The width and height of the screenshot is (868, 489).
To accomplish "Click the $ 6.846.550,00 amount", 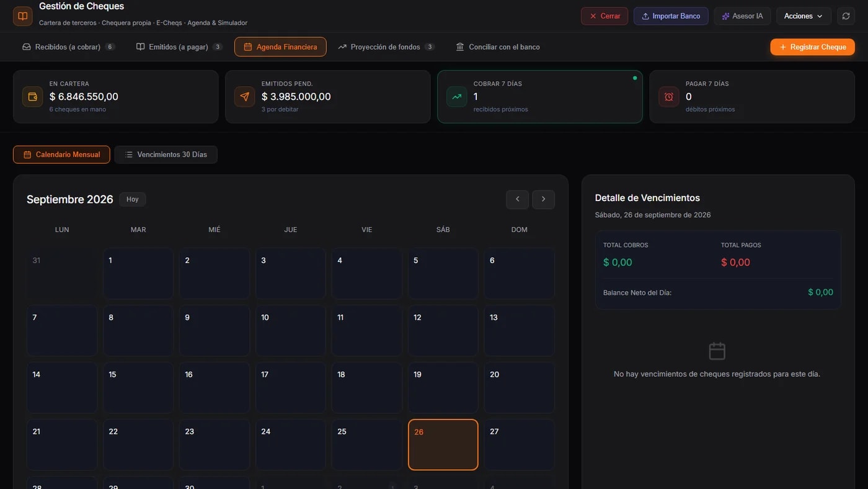I will [x=84, y=97].
